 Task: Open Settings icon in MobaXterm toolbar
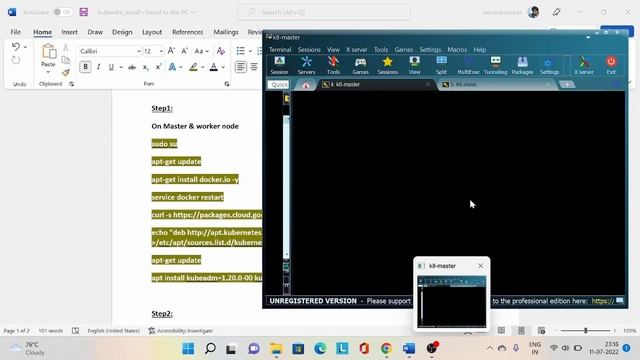click(x=549, y=65)
